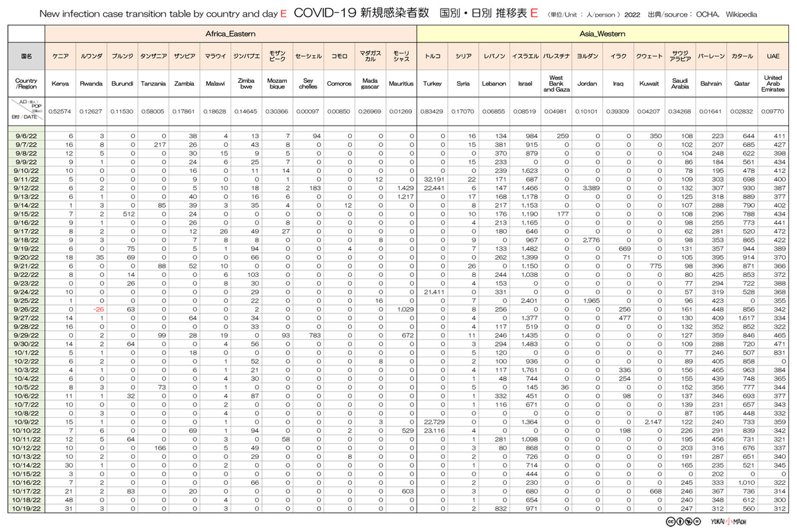Click the West Bank and Gaza header
This screenshot has width=797, height=532.
click(x=557, y=84)
